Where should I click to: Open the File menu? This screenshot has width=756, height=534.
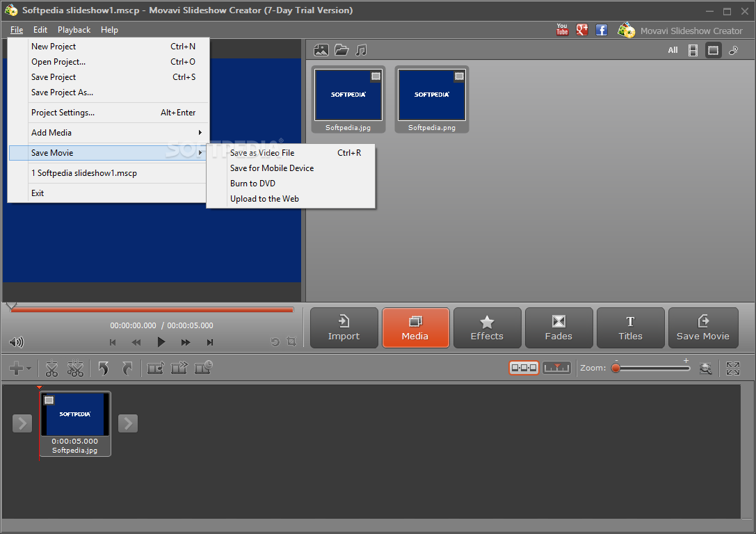coord(17,30)
